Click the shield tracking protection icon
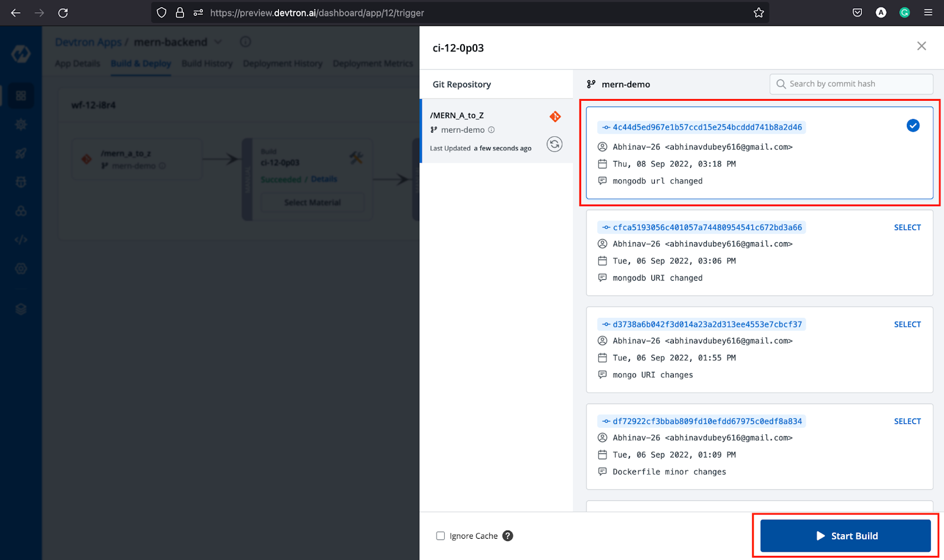This screenshot has width=944, height=560. pos(162,12)
